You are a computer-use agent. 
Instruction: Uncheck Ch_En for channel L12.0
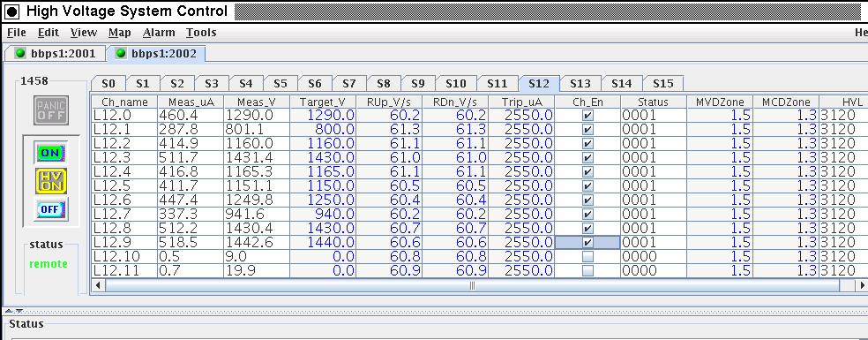tap(587, 116)
